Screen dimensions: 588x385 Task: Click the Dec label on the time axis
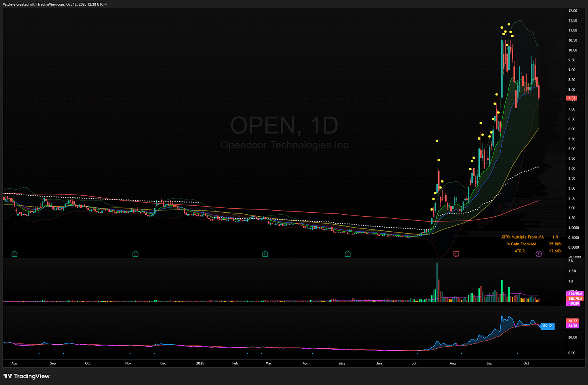tap(163, 363)
